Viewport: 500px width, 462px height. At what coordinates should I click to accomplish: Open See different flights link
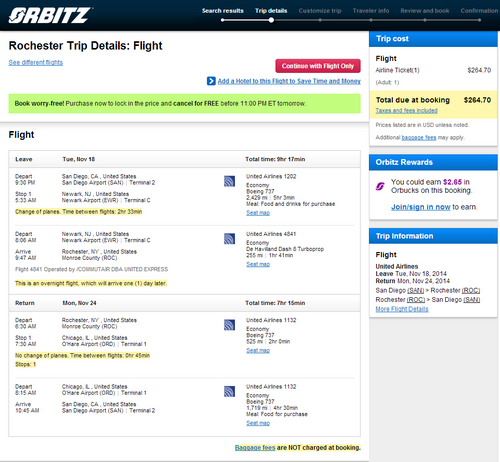pyautogui.click(x=36, y=62)
